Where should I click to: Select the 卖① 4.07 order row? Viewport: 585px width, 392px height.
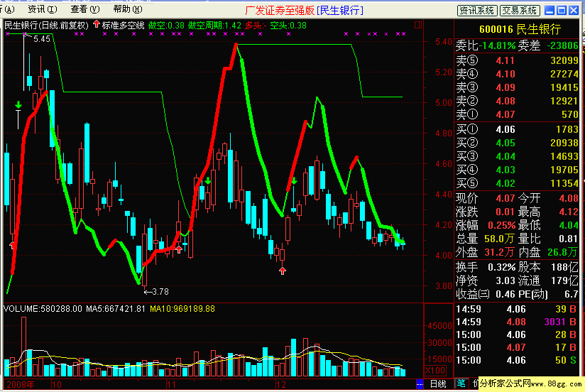pos(517,114)
